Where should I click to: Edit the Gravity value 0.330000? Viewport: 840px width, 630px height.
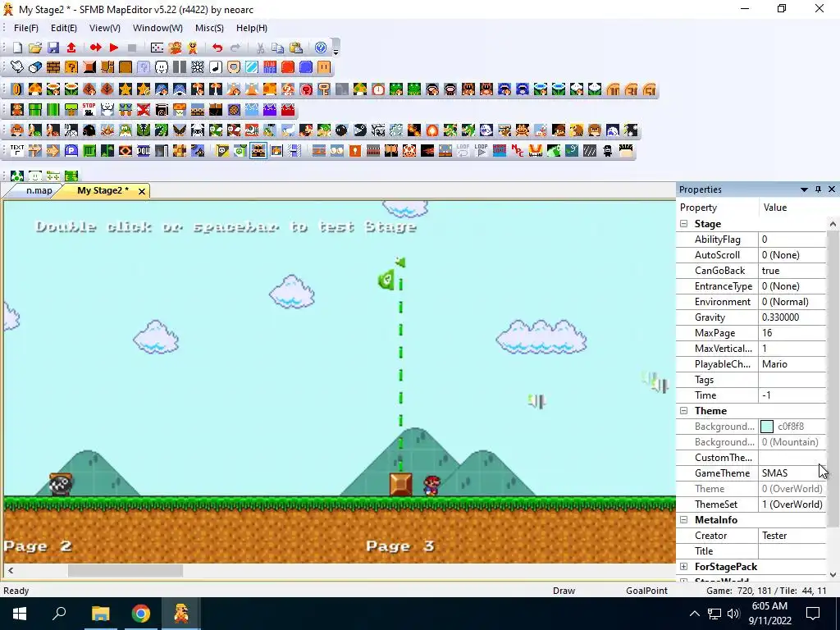point(792,317)
